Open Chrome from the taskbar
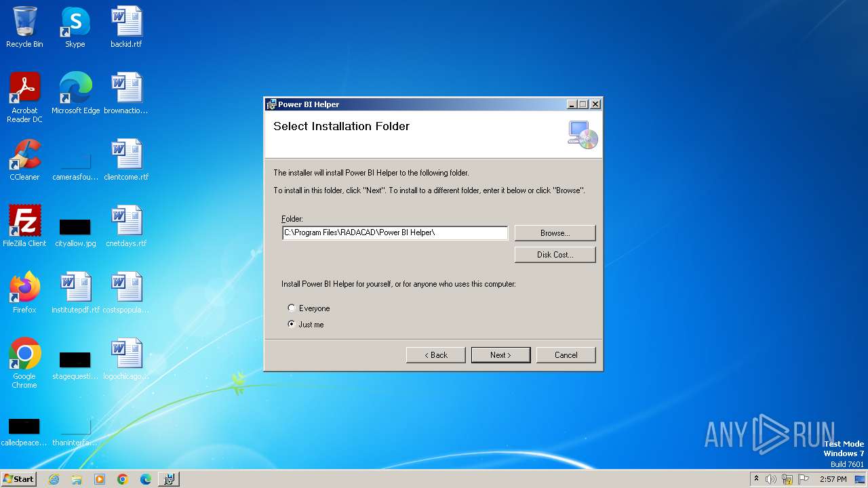868x488 pixels. coord(123,479)
